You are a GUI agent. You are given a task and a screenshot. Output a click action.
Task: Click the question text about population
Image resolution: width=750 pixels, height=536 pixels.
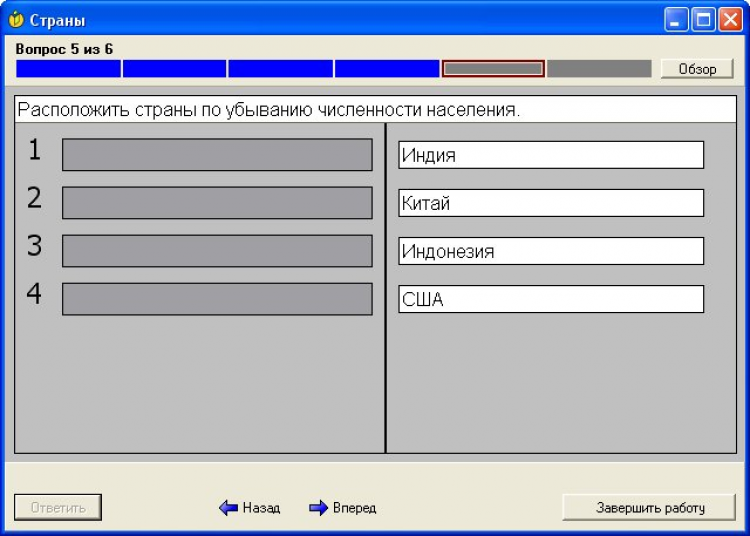[269, 110]
